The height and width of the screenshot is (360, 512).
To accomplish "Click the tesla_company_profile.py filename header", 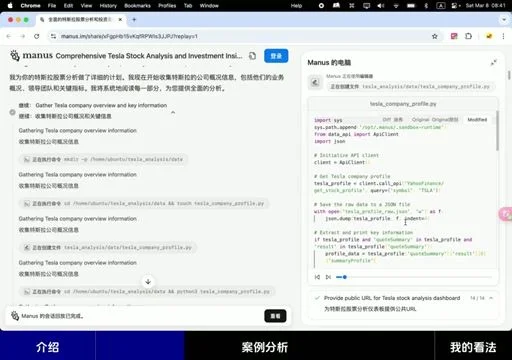I will (403, 104).
